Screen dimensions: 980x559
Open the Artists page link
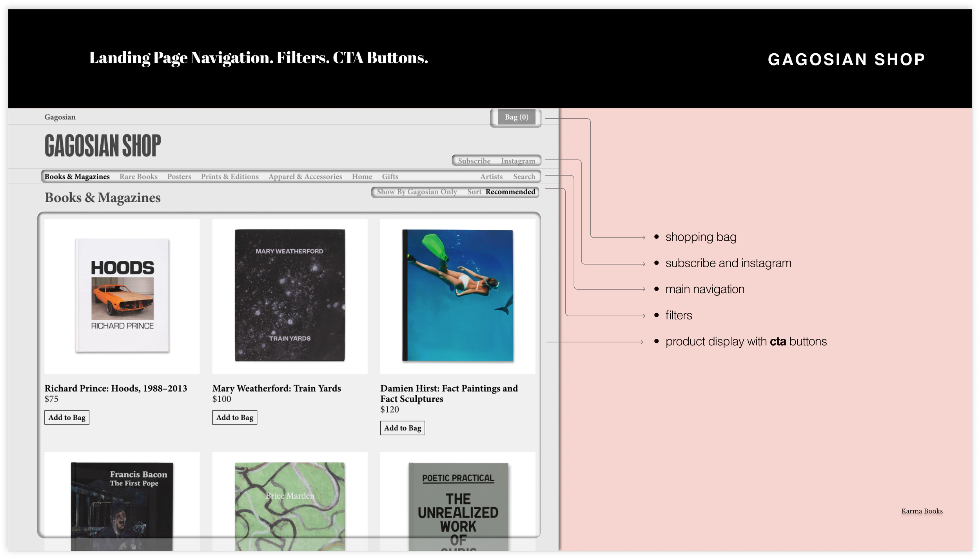pos(491,177)
